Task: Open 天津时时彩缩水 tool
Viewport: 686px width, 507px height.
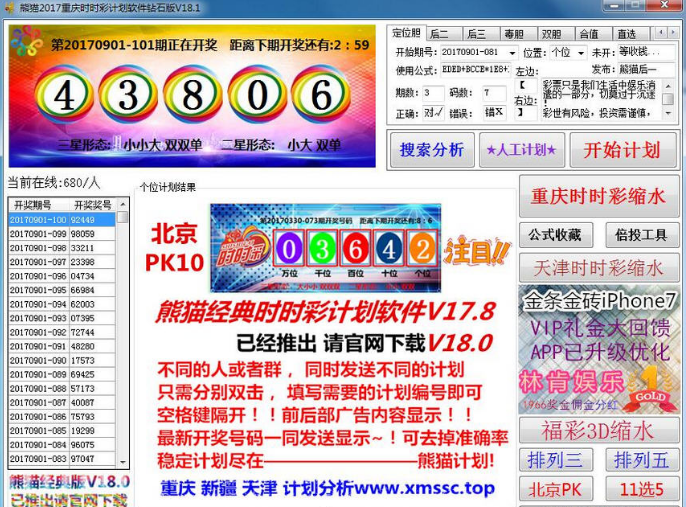Action: pos(599,268)
